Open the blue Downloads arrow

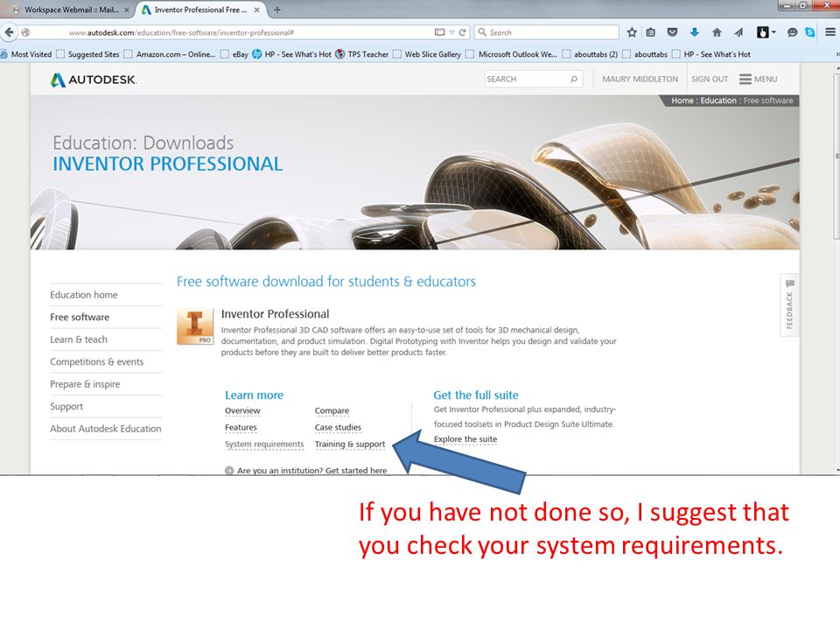coord(694,32)
